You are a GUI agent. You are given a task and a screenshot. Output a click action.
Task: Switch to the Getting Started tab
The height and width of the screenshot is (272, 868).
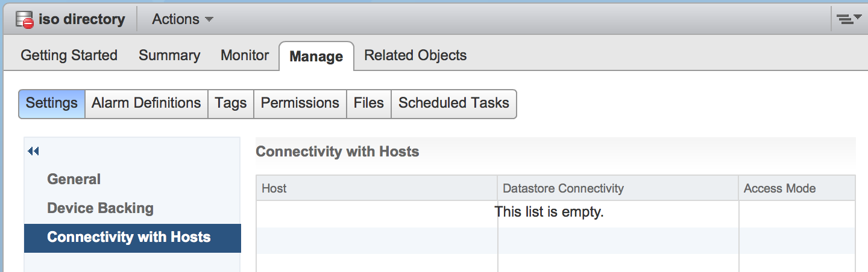(69, 55)
